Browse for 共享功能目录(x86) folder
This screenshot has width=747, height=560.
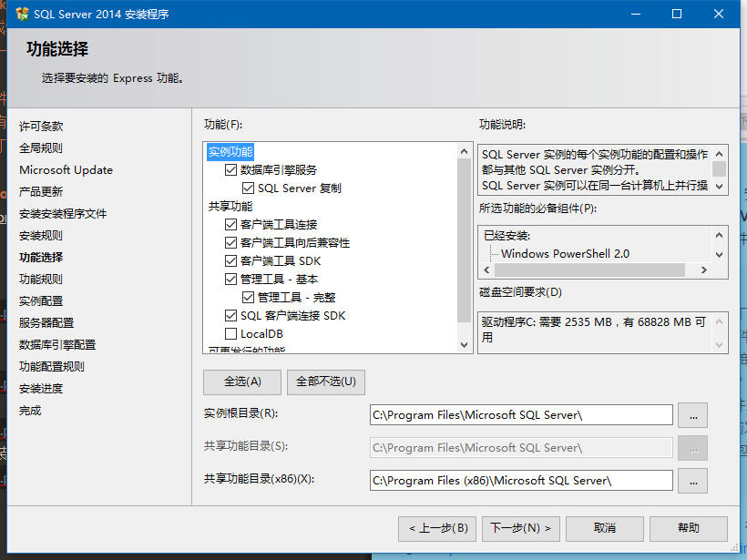coord(693,481)
